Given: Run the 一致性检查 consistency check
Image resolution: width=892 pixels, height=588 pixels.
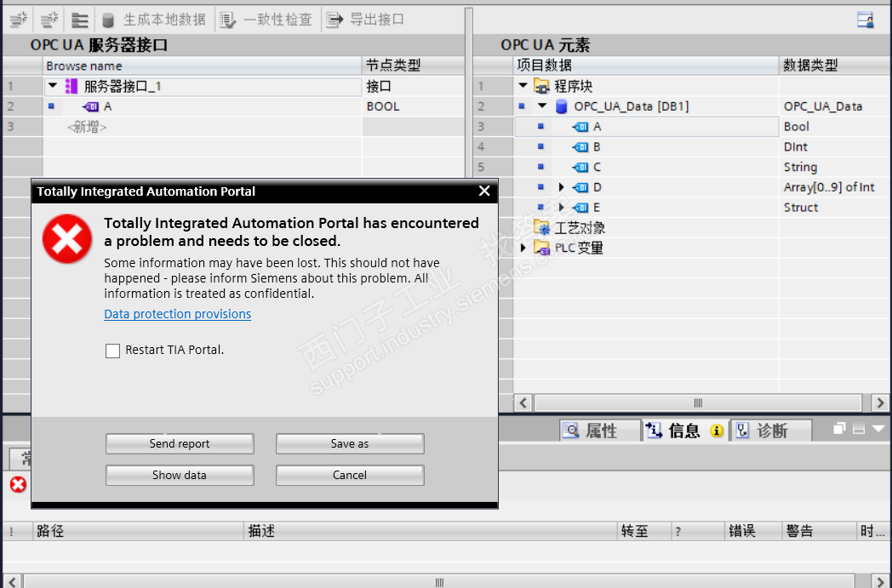Looking at the screenshot, I should pos(266,20).
